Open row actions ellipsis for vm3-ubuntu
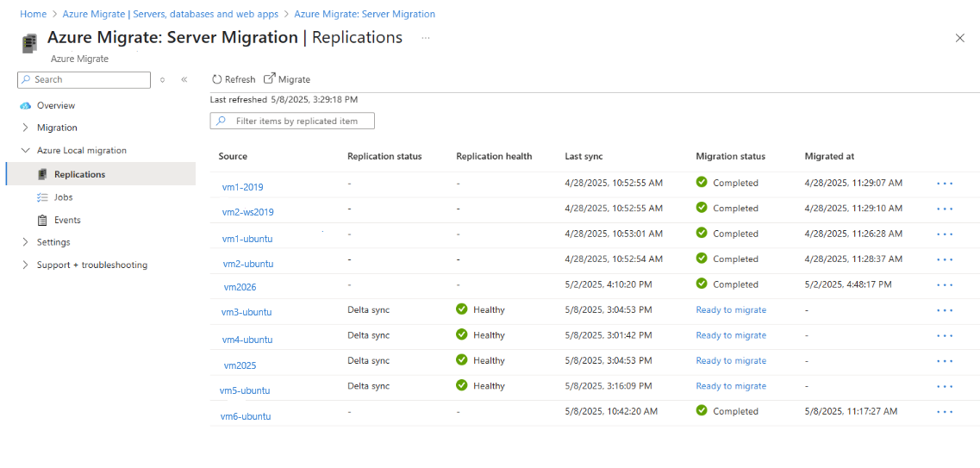980x468 pixels. (x=945, y=310)
